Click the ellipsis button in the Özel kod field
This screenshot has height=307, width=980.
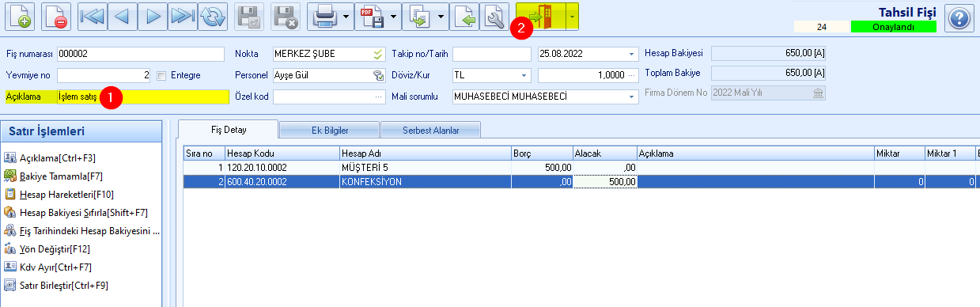point(378,97)
